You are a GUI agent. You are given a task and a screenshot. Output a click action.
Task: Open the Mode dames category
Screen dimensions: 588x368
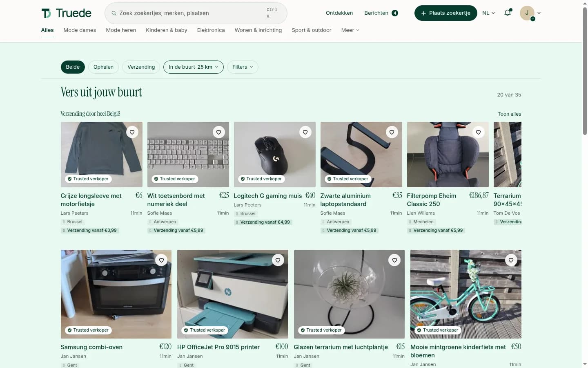click(x=80, y=30)
